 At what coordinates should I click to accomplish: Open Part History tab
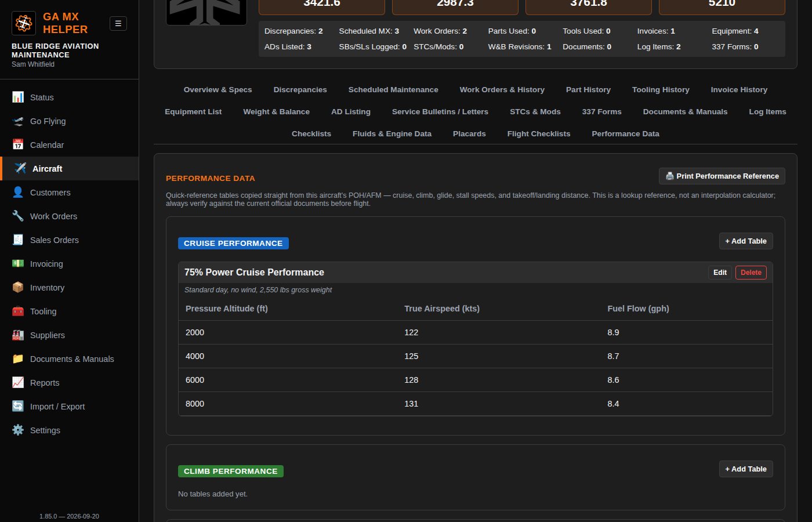[588, 89]
